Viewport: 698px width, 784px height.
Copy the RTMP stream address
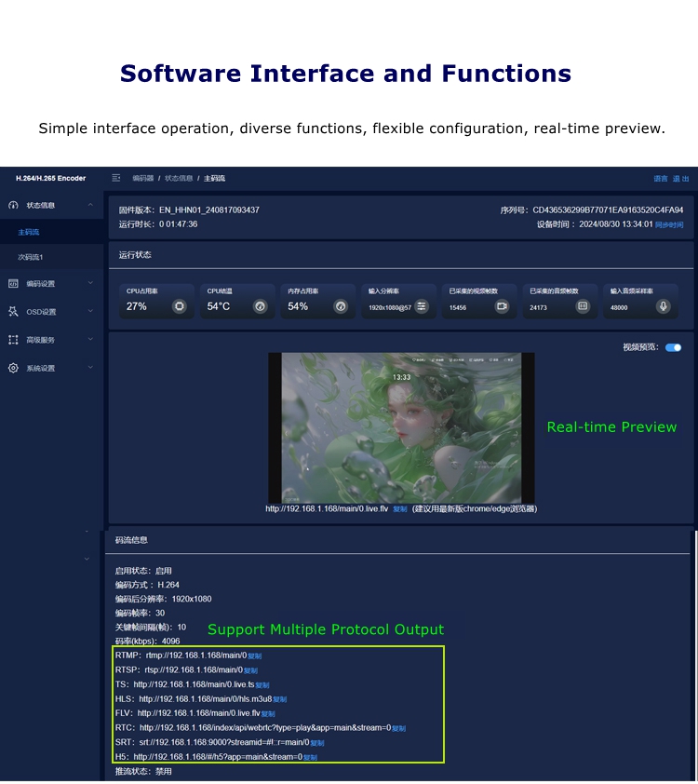click(255, 656)
